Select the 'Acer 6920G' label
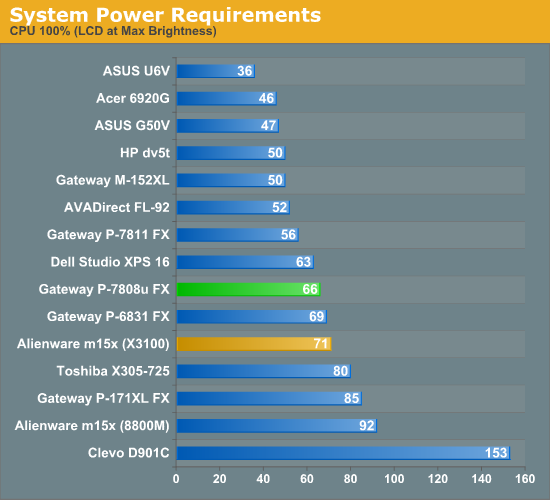 click(x=133, y=98)
